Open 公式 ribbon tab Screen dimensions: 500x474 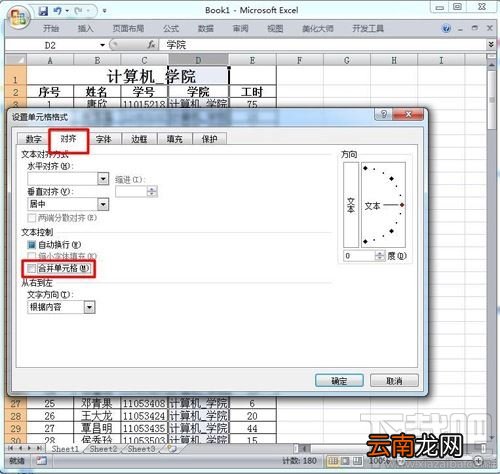tap(171, 29)
